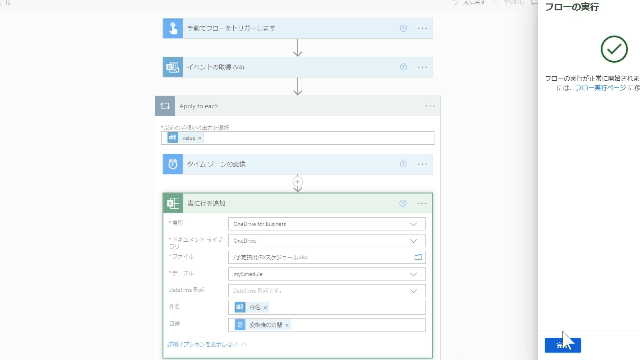Collapse the advanced options link
This screenshot has height=360, width=640.
pyautogui.click(x=207, y=344)
